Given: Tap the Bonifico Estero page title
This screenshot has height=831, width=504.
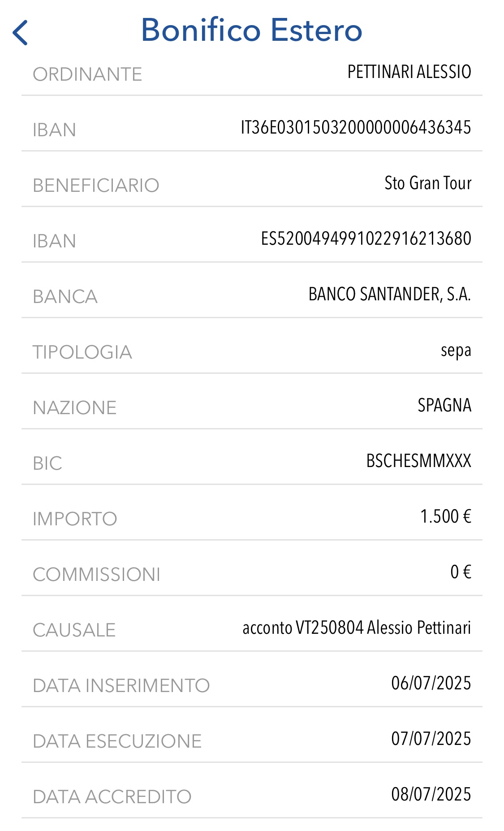Looking at the screenshot, I should [252, 30].
